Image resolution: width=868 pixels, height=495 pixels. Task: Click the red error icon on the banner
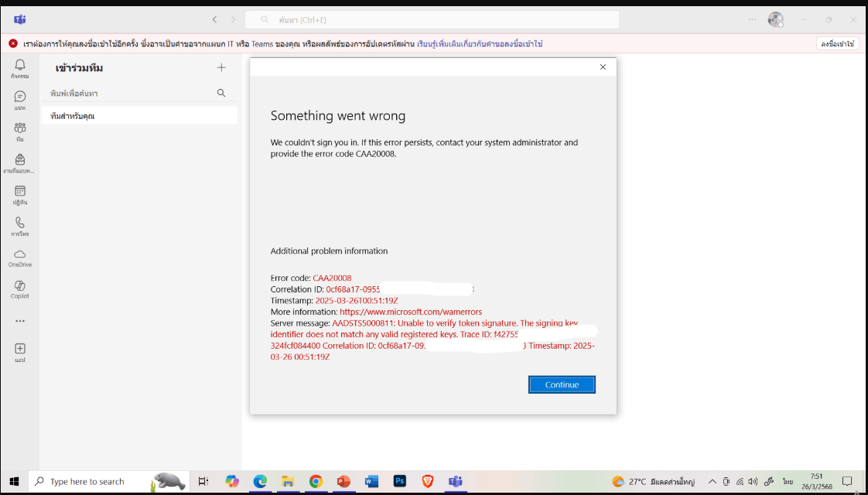pyautogui.click(x=12, y=44)
